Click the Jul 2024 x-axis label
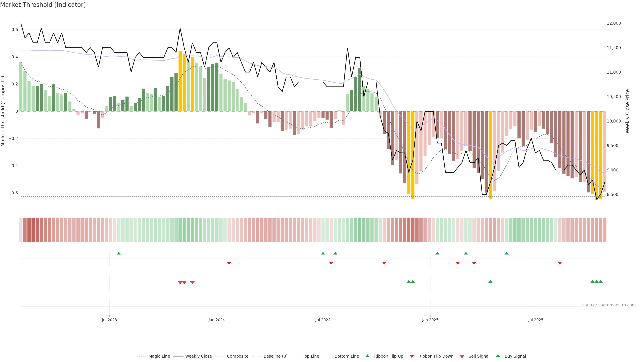This screenshot has height=362, width=644. coord(323,320)
